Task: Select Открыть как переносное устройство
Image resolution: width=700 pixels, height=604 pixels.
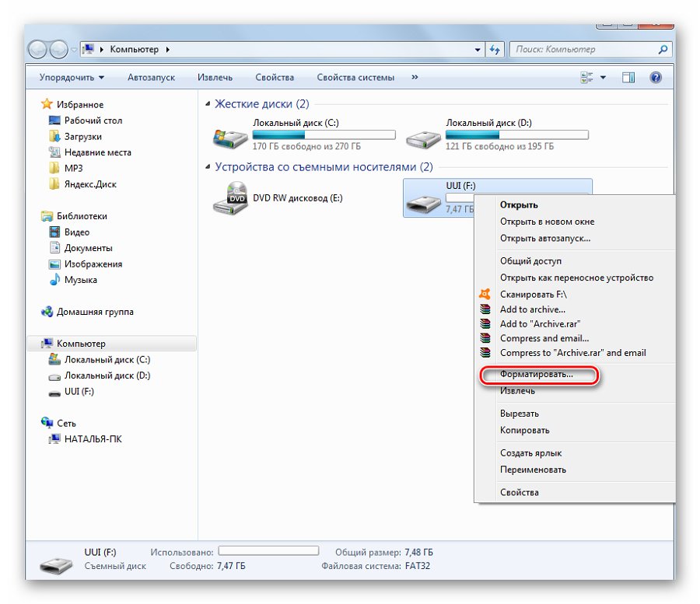Action: pos(576,278)
